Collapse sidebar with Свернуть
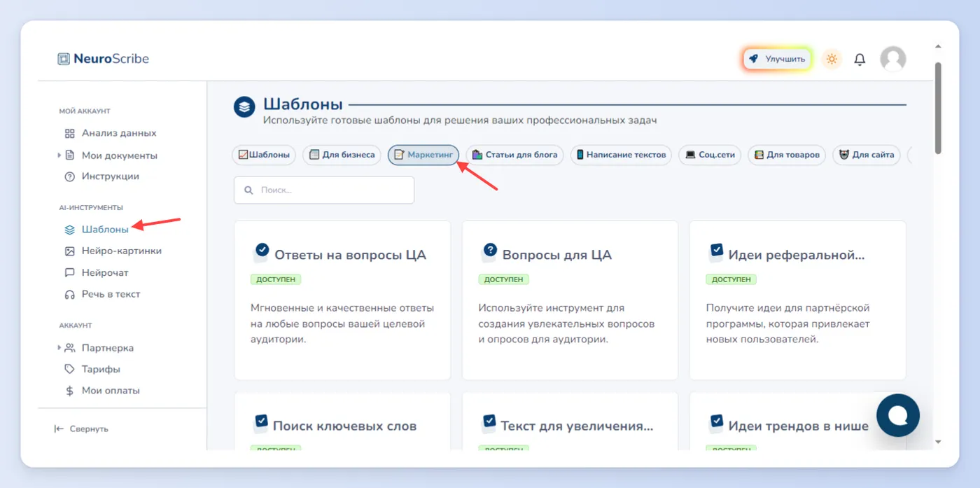The width and height of the screenshot is (980, 488). click(81, 428)
